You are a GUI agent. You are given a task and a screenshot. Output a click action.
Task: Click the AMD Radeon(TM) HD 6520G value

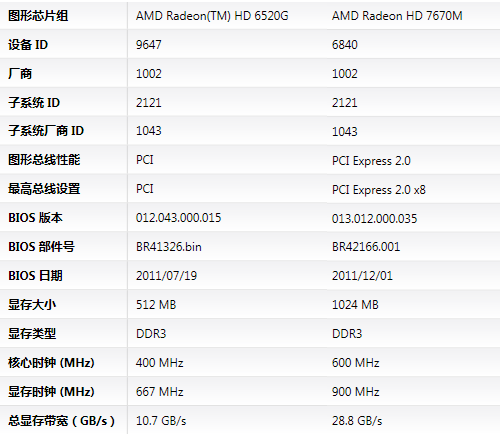(x=212, y=16)
